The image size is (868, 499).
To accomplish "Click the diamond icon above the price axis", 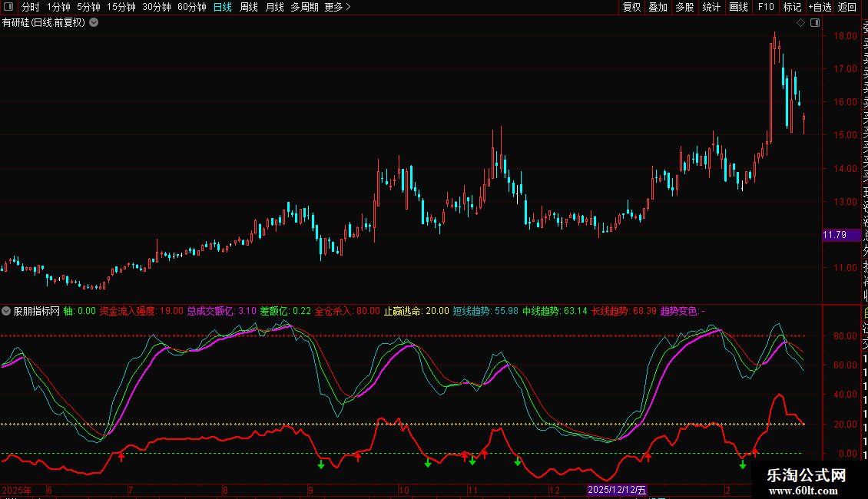I will [800, 23].
